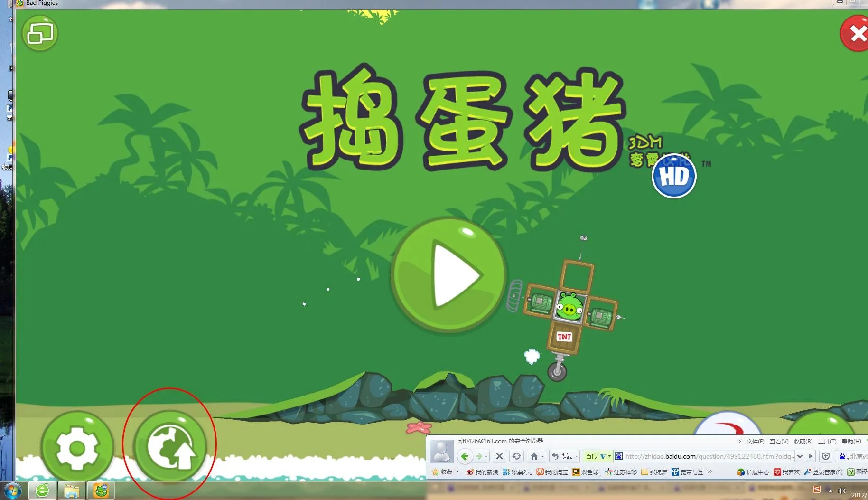Open 登录管家(5) login manager
Viewport: 868px width, 500px height.
pyautogui.click(x=823, y=472)
